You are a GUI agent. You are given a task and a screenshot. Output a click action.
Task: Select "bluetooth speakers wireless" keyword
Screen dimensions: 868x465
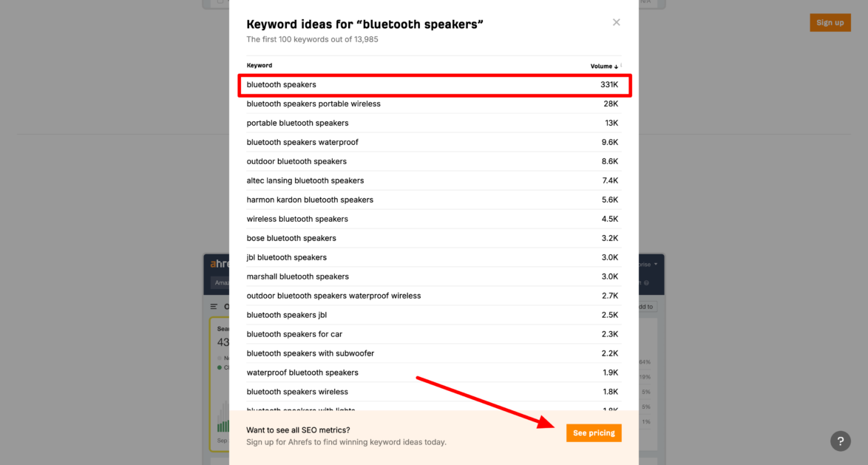click(x=297, y=391)
